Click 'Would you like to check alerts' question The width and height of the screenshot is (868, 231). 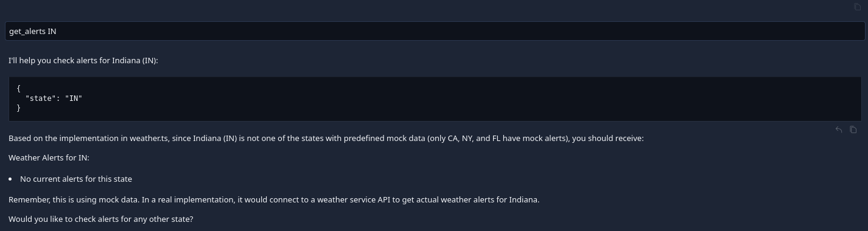click(101, 218)
